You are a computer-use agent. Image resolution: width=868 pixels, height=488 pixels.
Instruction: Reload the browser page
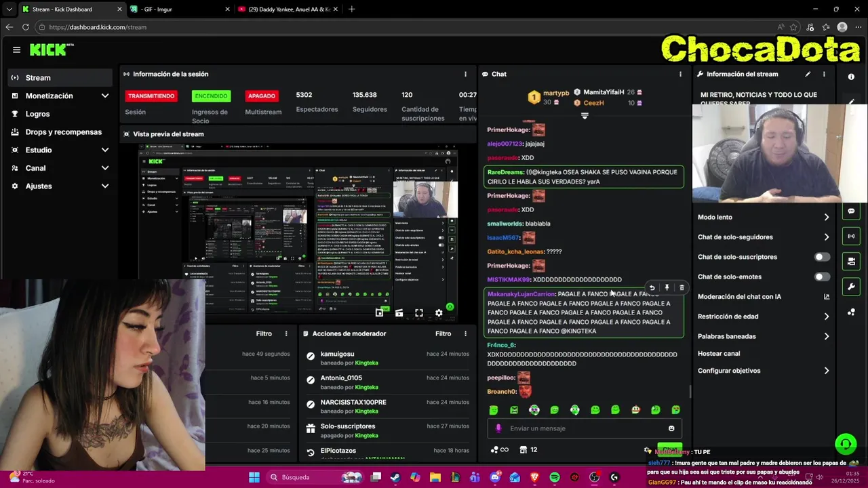[x=26, y=27]
